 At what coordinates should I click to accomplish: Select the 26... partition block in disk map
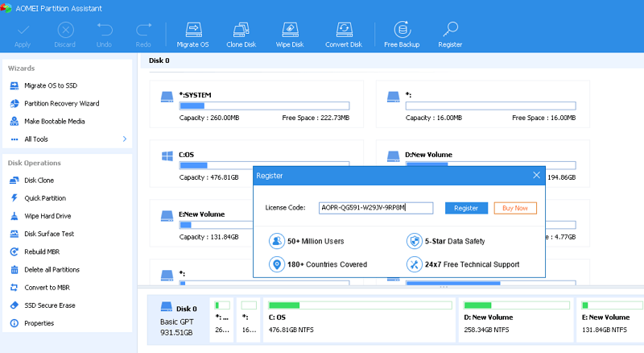pyautogui.click(x=222, y=320)
